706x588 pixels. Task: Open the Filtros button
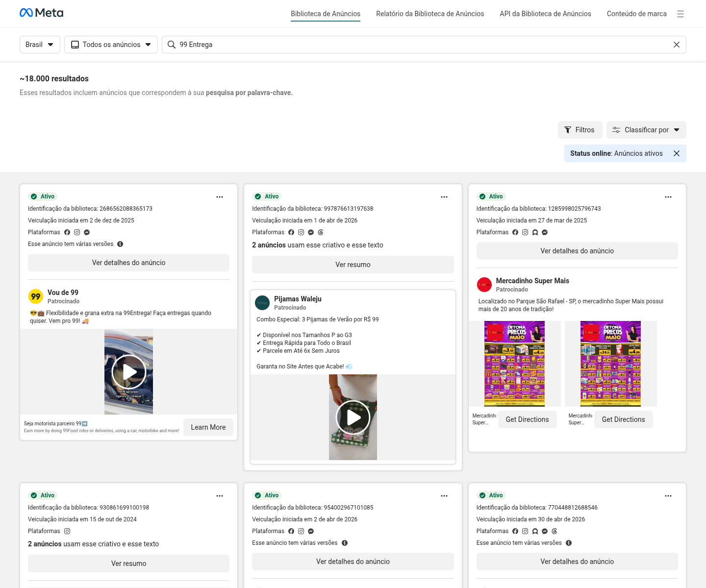coord(580,130)
